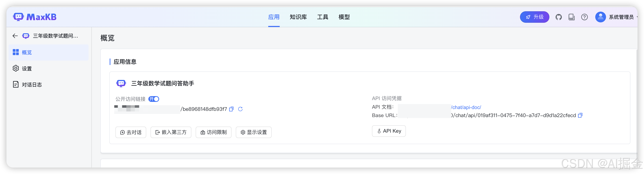
Task: Open the /chat/api-doc/ link
Action: point(466,107)
